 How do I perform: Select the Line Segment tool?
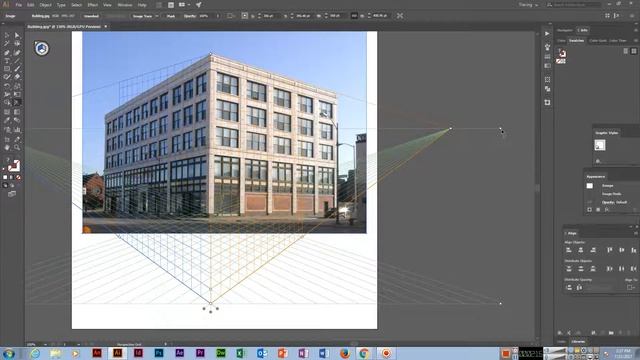(x=17, y=60)
